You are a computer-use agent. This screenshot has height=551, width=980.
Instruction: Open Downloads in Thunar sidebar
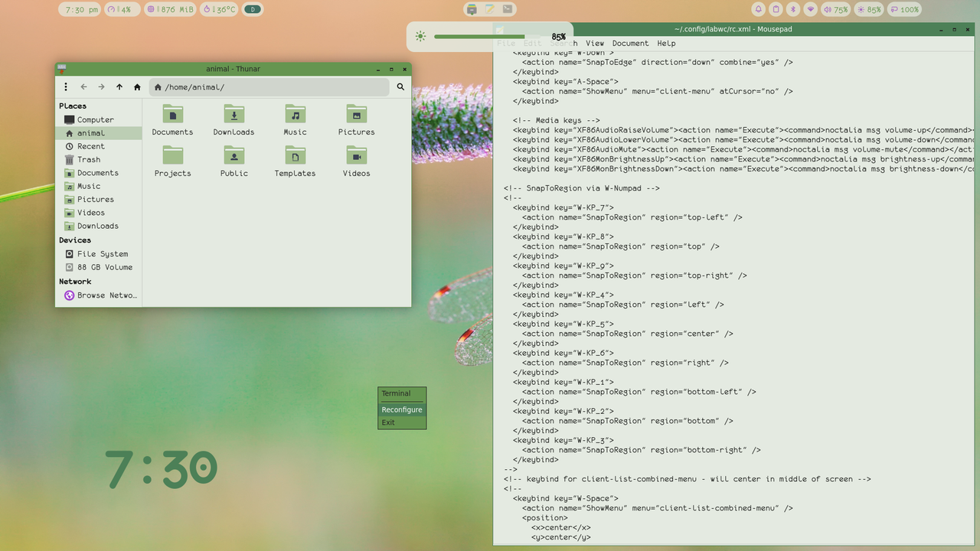click(x=99, y=226)
